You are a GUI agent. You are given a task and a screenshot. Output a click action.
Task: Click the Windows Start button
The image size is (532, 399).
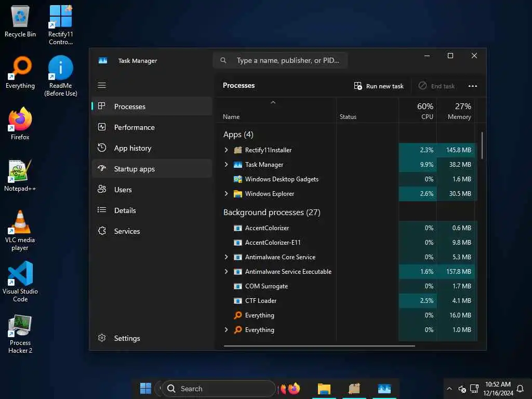point(145,389)
